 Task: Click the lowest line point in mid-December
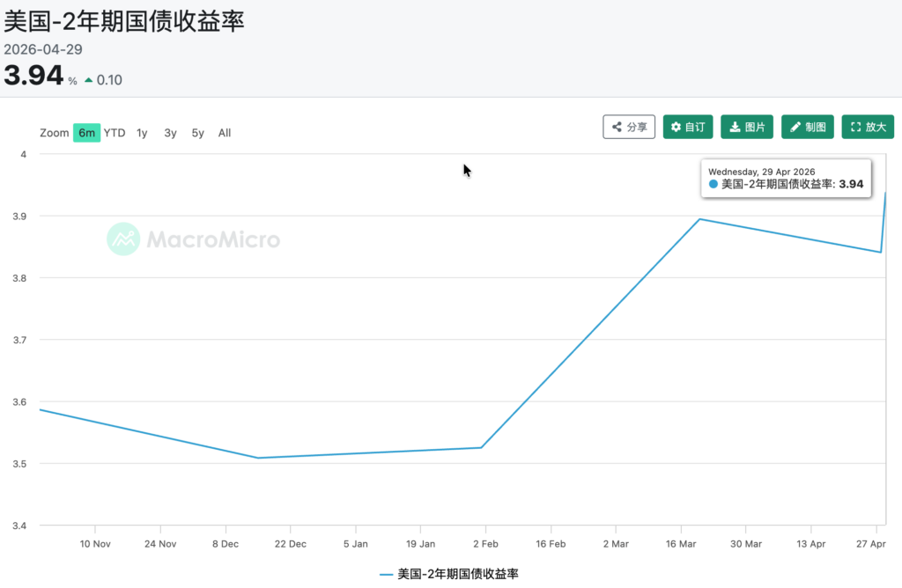[258, 458]
